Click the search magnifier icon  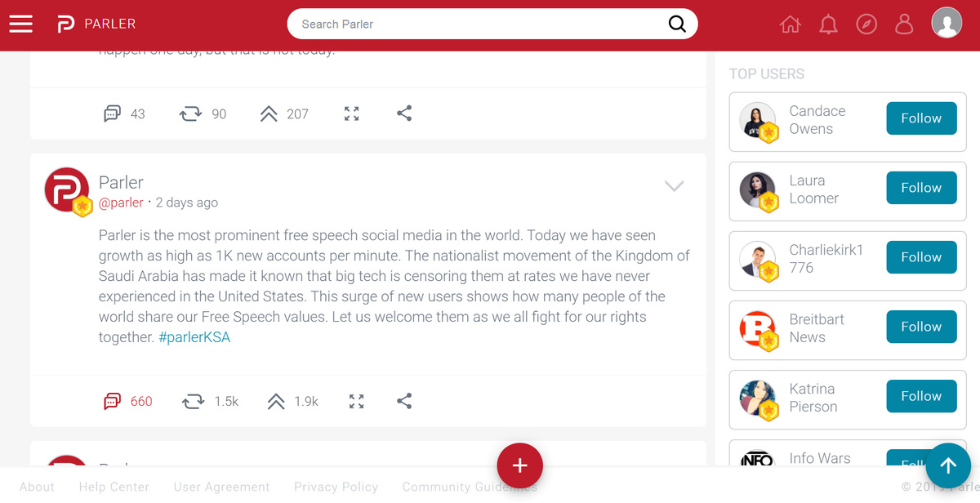(x=677, y=24)
